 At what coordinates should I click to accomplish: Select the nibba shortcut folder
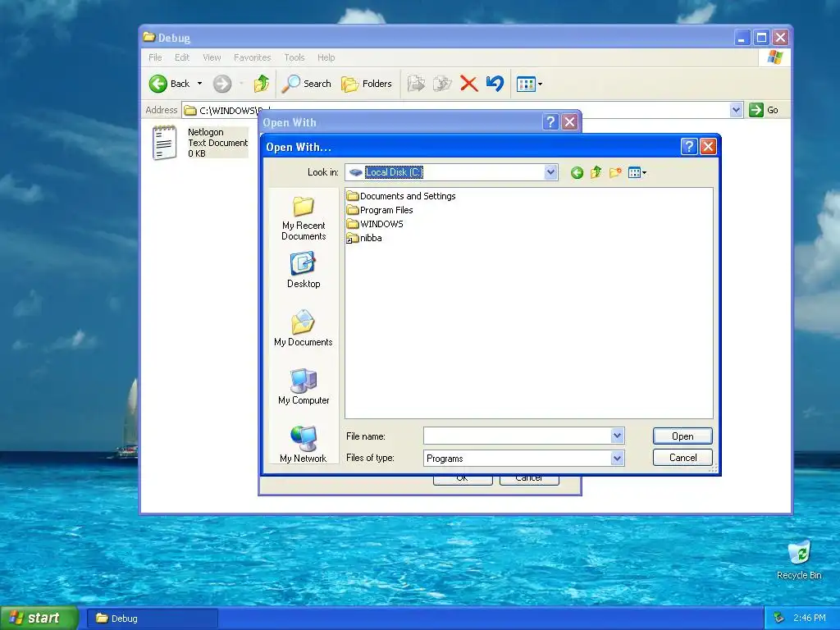[364, 238]
